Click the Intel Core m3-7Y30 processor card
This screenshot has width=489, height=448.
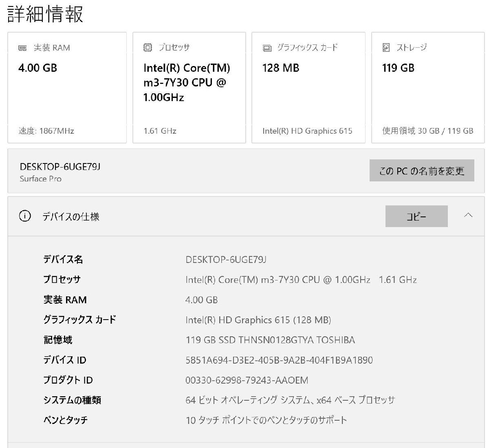(x=189, y=87)
